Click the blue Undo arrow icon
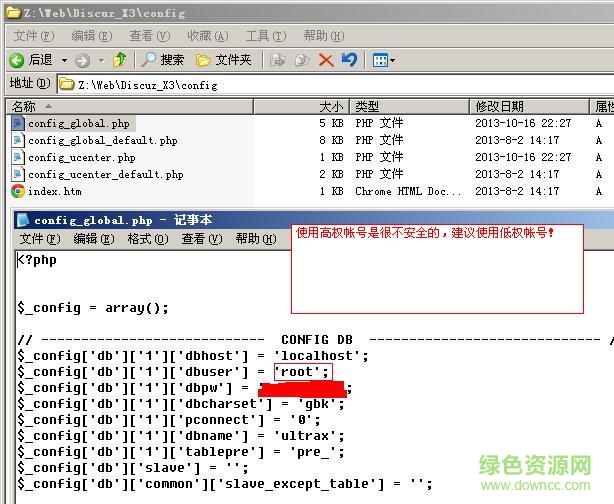 pyautogui.click(x=349, y=60)
